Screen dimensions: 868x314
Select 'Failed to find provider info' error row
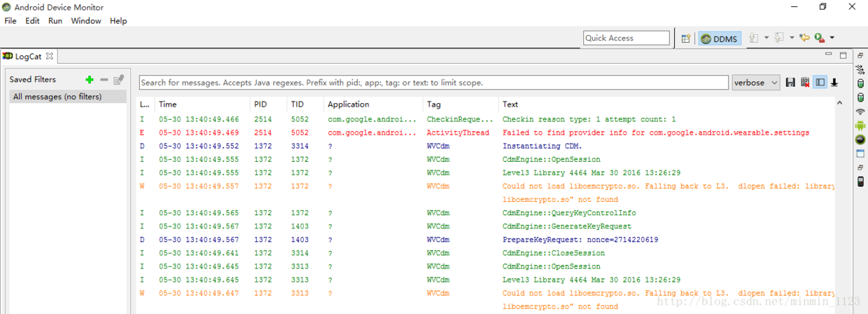point(486,132)
